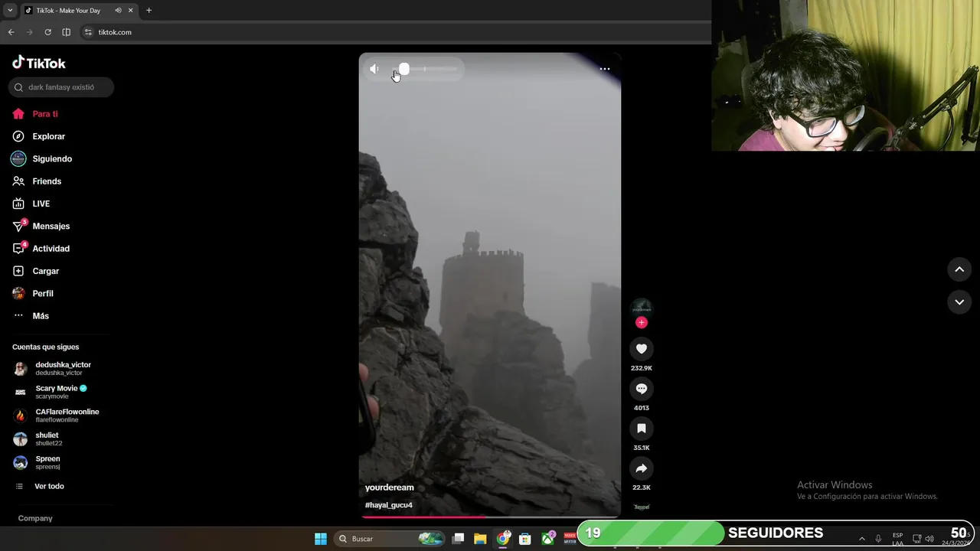Go to Siguiendo feed
Viewport: 980px width, 551px height.
coord(42,158)
